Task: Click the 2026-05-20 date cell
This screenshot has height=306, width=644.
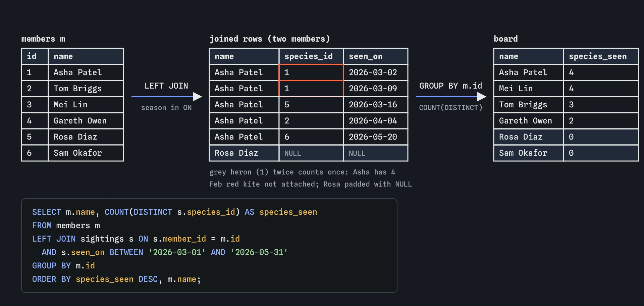Action: coord(376,137)
